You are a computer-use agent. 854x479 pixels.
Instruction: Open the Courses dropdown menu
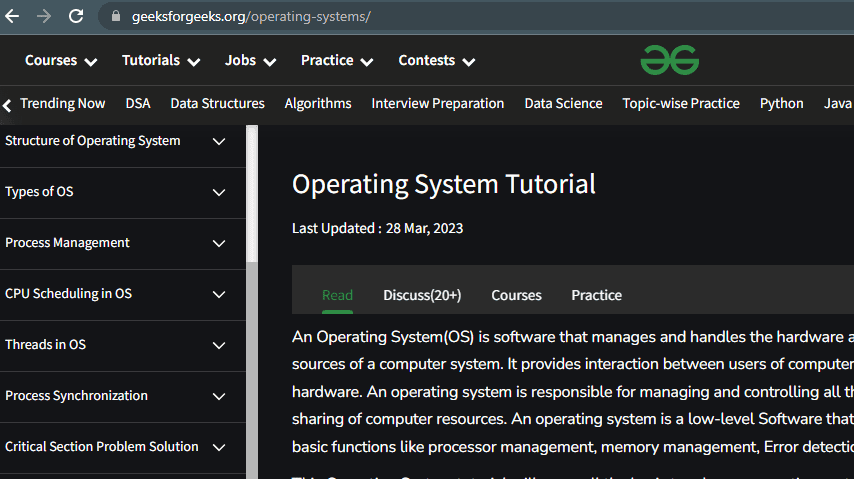pyautogui.click(x=61, y=60)
